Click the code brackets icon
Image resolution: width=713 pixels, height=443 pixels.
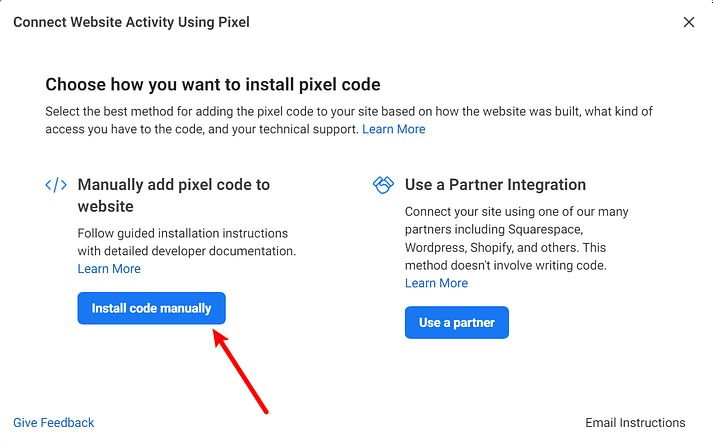coord(56,185)
